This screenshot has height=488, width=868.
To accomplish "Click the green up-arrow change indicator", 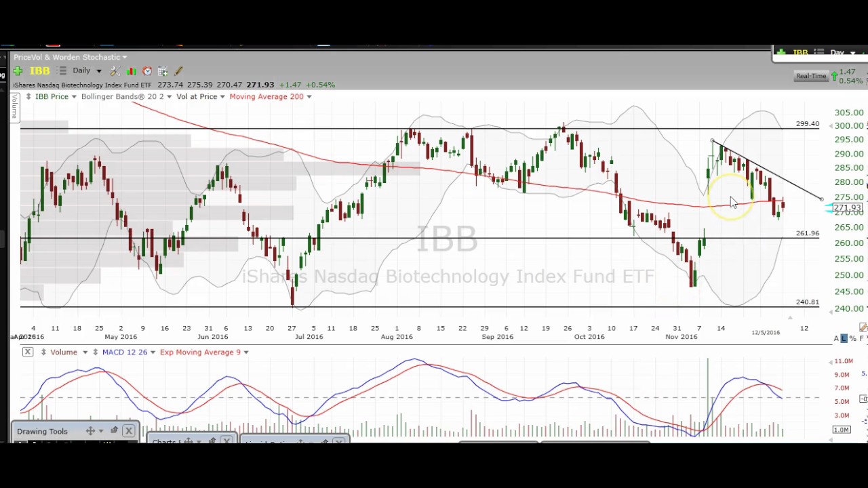I will (833, 76).
